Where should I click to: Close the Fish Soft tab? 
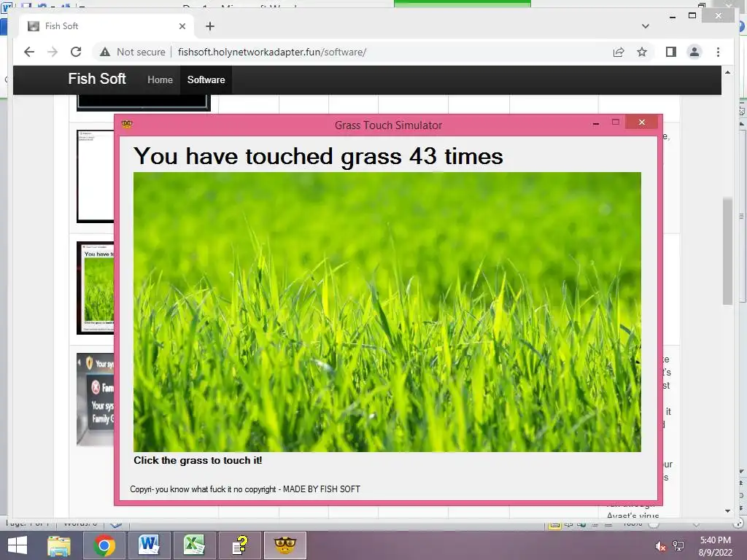tap(182, 26)
